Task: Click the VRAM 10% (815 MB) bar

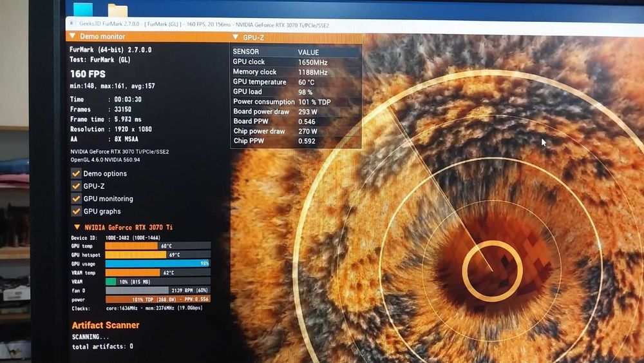Action: pyautogui.click(x=158, y=282)
